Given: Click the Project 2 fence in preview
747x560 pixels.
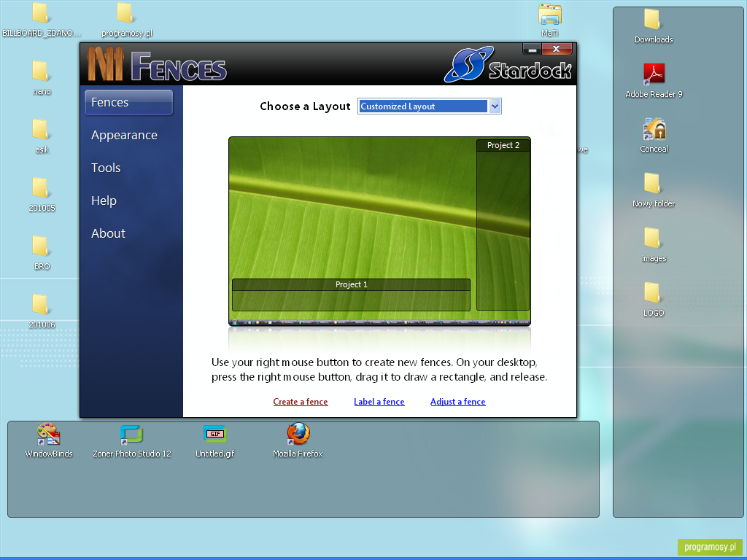Looking at the screenshot, I should point(503,225).
